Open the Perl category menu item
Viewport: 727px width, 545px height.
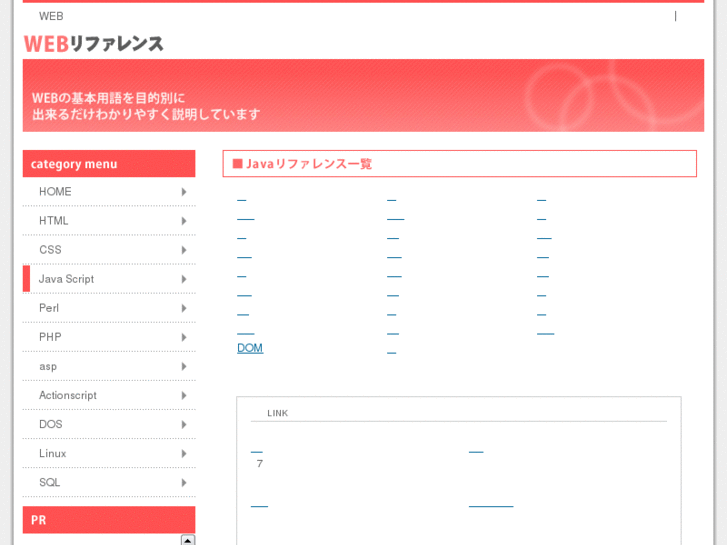click(109, 308)
